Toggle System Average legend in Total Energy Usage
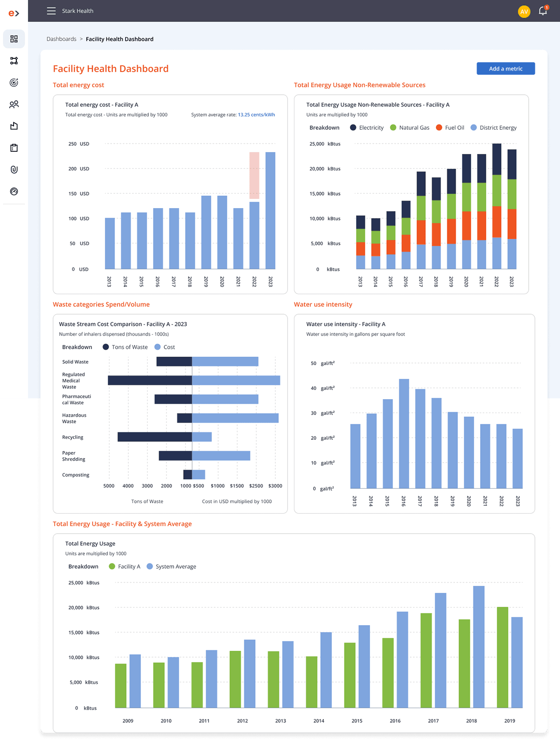The height and width of the screenshot is (740, 560). click(171, 566)
